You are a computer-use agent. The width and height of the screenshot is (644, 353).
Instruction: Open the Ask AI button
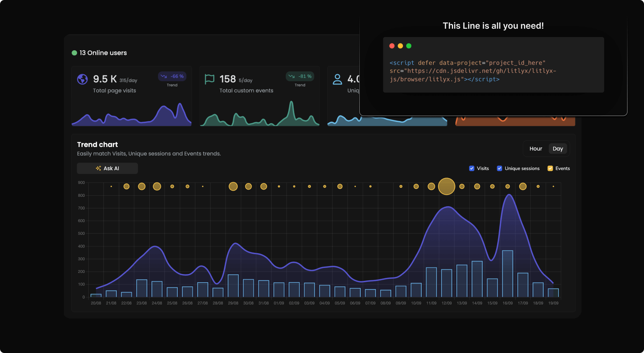point(107,168)
